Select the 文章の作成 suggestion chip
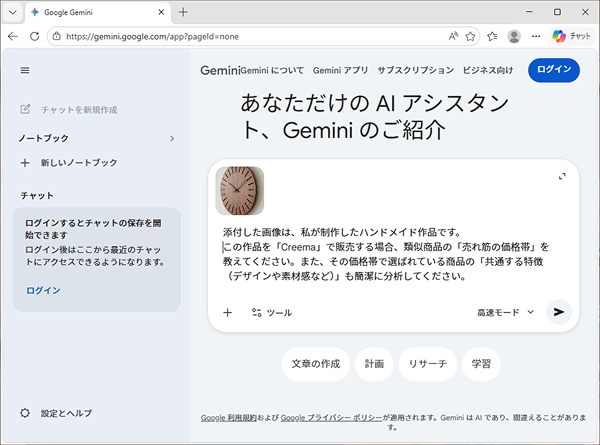Screen dimensions: 600x445 tap(316, 364)
